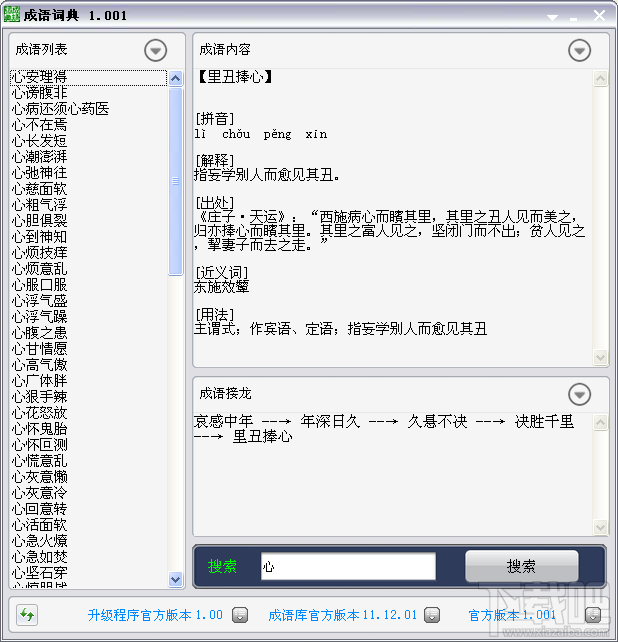
Task: Open the title bar dropdown arrow menu
Action: [552, 18]
